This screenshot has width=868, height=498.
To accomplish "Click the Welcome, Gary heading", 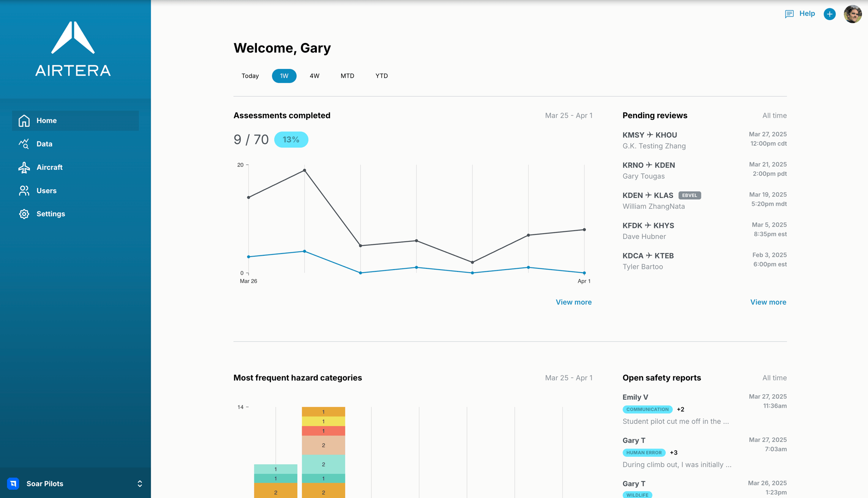I will click(282, 48).
